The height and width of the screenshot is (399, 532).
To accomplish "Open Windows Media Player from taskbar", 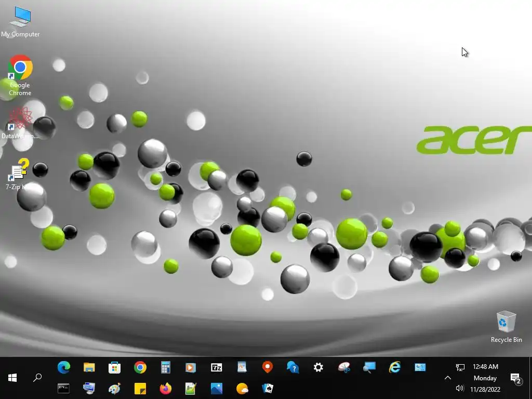I will (191, 367).
